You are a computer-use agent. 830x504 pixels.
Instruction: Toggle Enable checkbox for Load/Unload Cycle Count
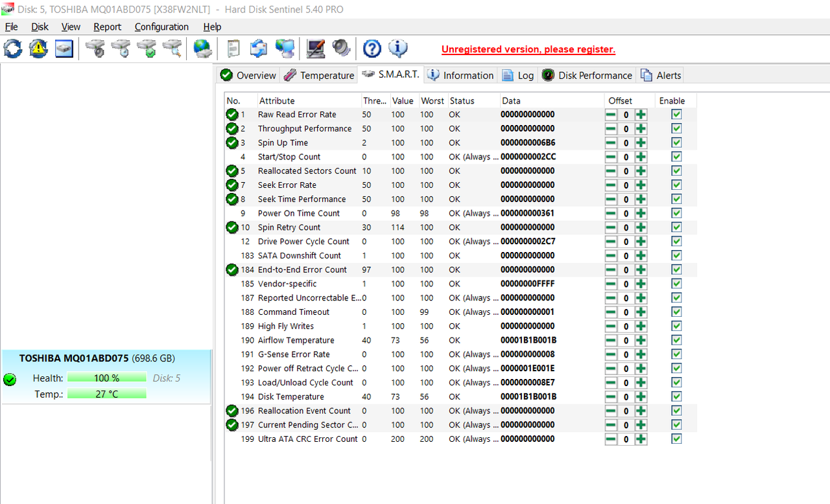pos(676,382)
